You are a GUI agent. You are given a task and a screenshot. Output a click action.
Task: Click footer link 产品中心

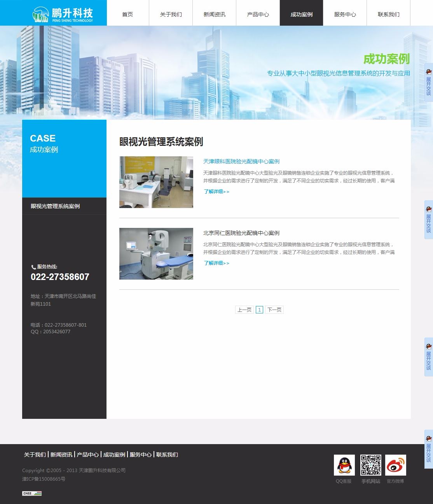88,455
